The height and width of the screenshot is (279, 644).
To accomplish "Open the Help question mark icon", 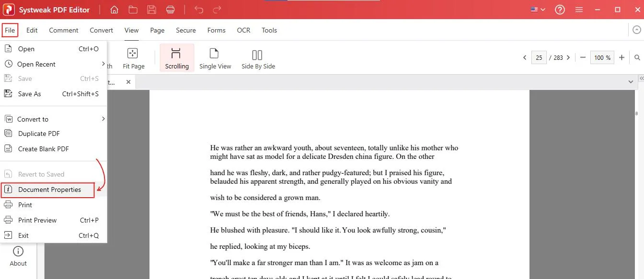I will pyautogui.click(x=560, y=10).
